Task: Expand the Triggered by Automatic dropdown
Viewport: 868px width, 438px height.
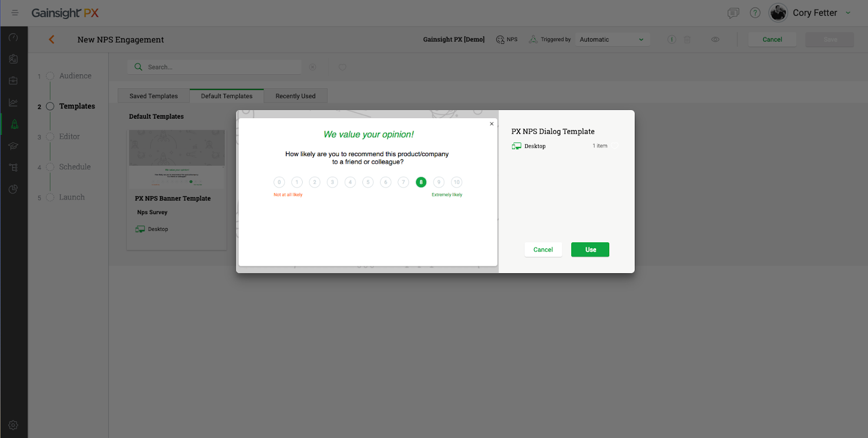Action: click(x=611, y=40)
